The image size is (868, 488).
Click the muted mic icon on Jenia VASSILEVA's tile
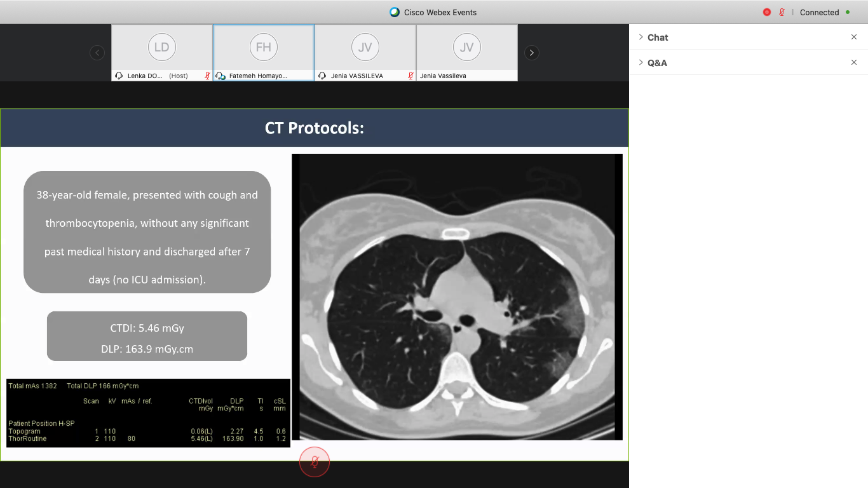(410, 76)
